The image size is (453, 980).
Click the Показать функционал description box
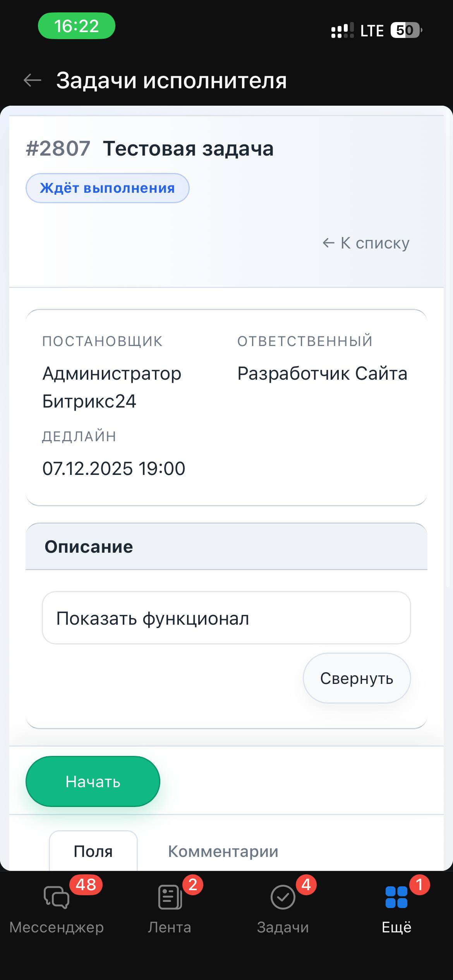226,618
